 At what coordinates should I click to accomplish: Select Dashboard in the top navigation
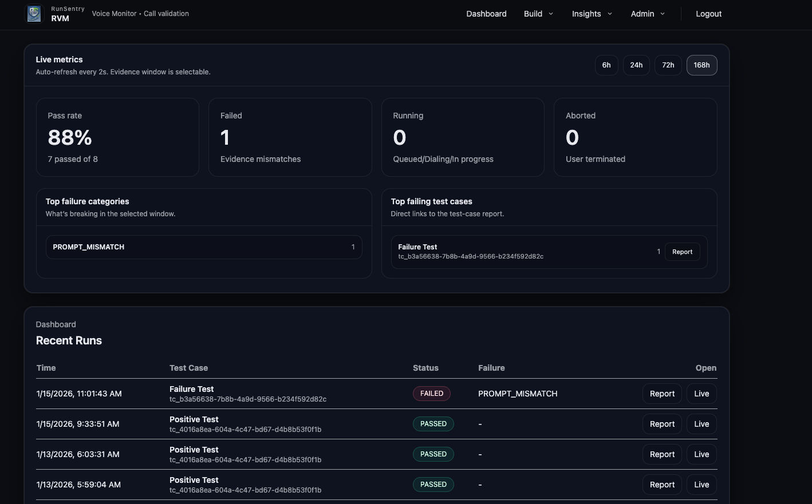486,14
